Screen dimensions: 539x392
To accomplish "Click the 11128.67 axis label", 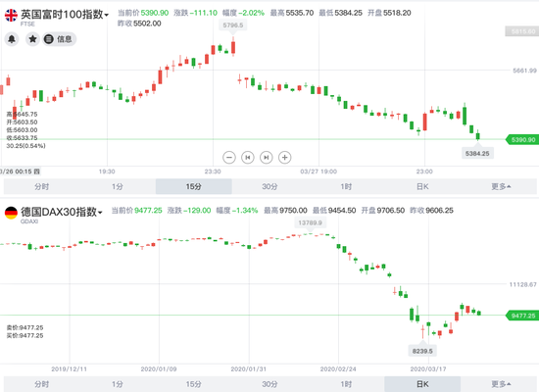I will tap(523, 284).
